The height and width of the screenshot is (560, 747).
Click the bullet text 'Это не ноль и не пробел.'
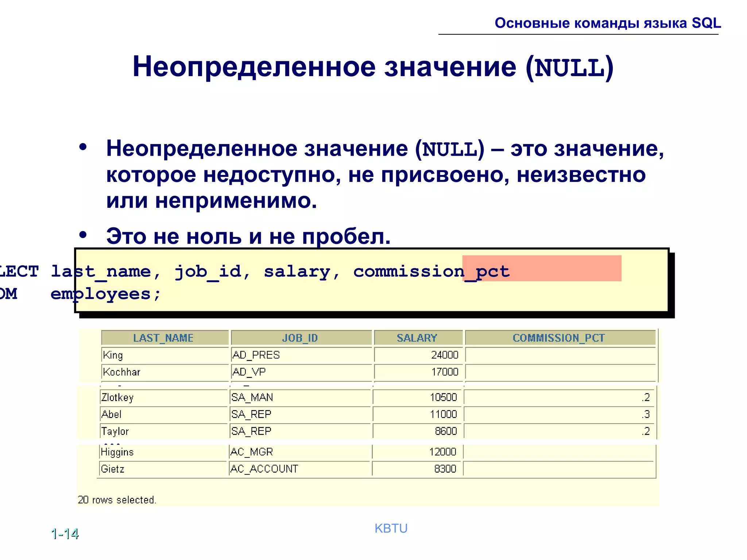(248, 236)
